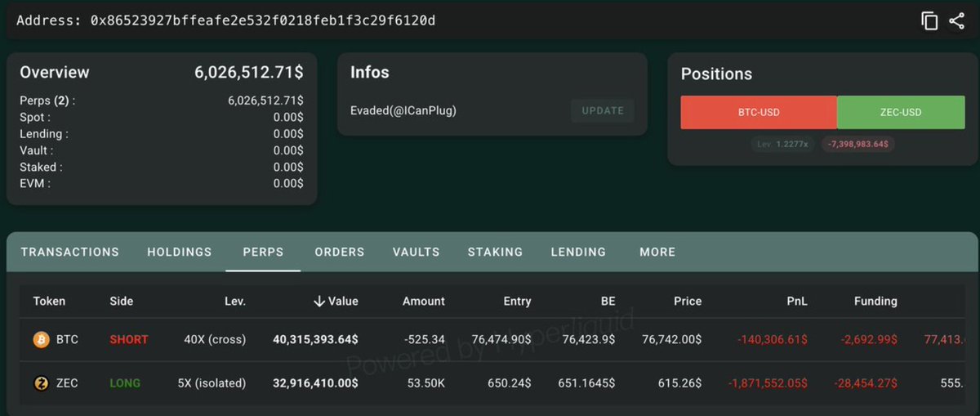Click the Lending row in Overview
The width and height of the screenshot is (980, 416).
point(162,133)
